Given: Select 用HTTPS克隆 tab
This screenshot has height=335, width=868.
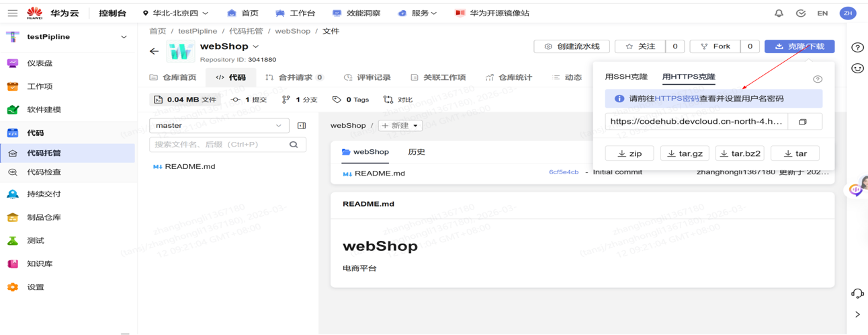Looking at the screenshot, I should (x=689, y=77).
